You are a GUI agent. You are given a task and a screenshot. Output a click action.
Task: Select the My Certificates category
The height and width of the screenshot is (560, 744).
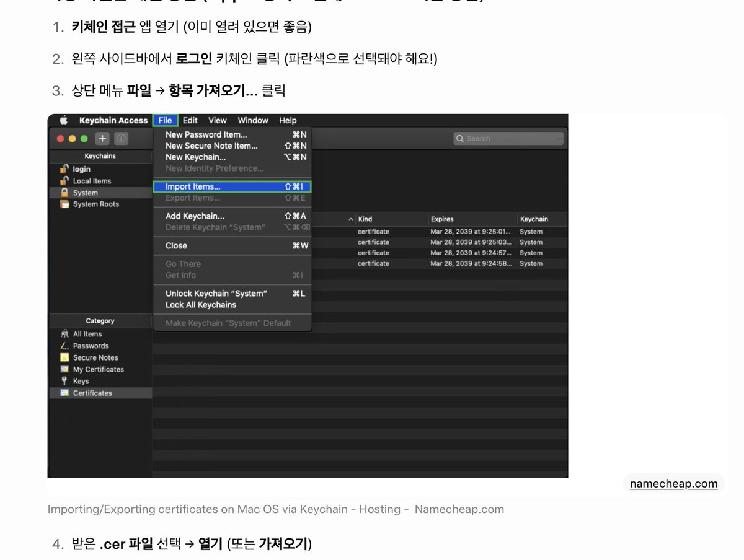[100, 369]
